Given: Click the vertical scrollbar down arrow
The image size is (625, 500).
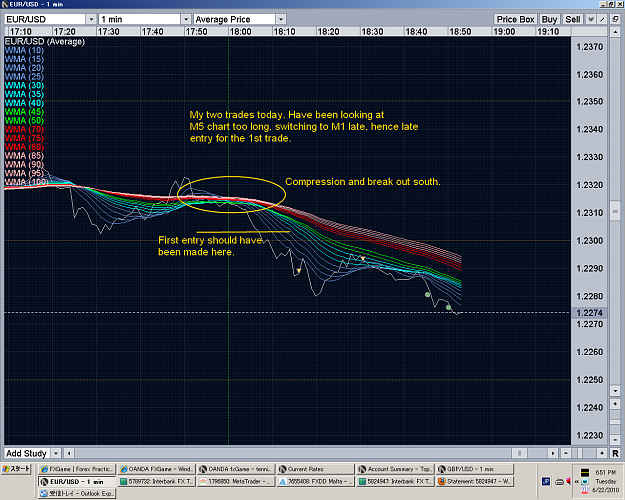Looking at the screenshot, I should pyautogui.click(x=615, y=390).
